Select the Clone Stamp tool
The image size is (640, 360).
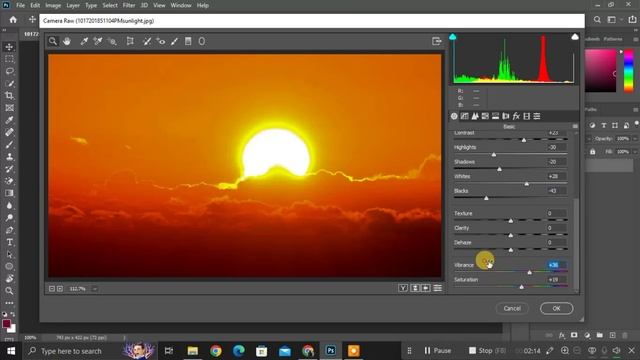[9, 157]
